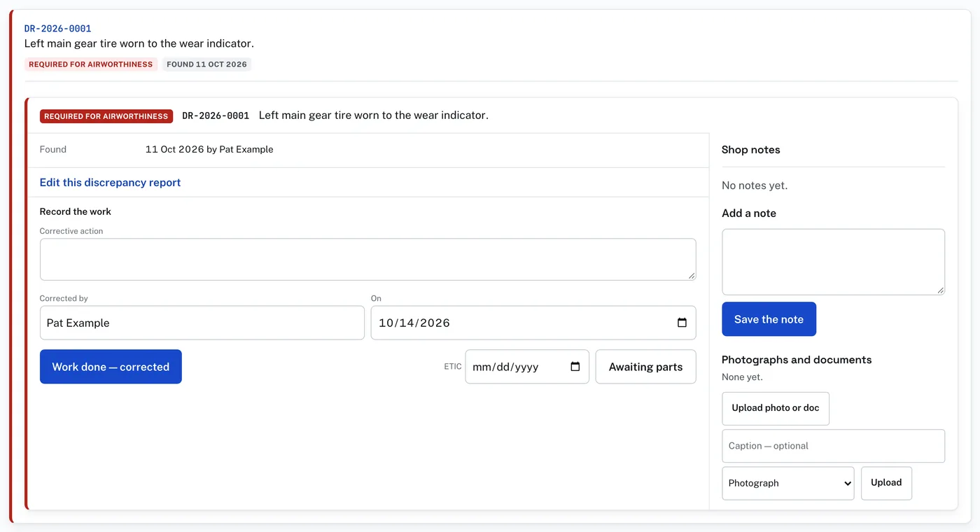Click the Corrected by field with Pat Example
Screen dimensions: 980x532
[202, 323]
